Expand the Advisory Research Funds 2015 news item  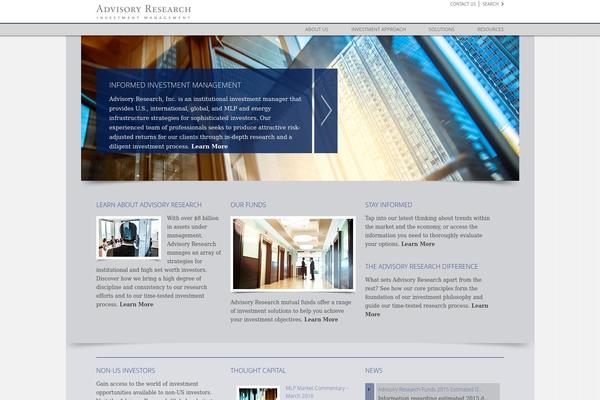pos(369,391)
